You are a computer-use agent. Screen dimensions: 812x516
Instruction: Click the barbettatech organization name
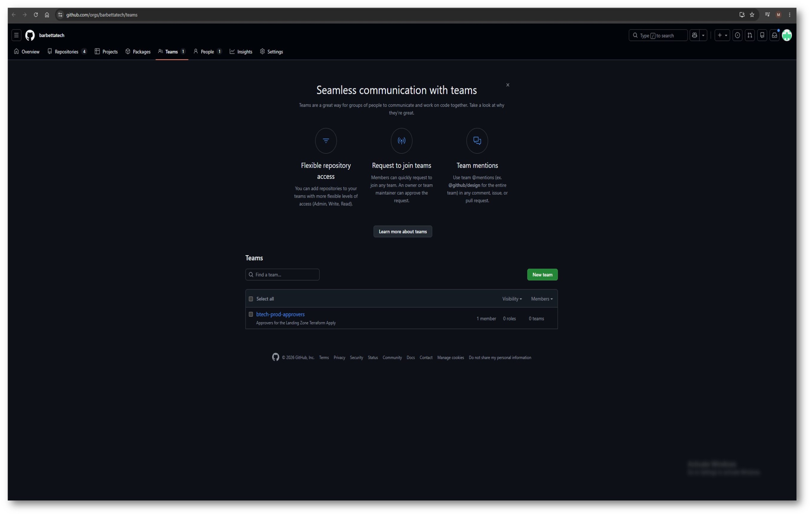point(52,35)
